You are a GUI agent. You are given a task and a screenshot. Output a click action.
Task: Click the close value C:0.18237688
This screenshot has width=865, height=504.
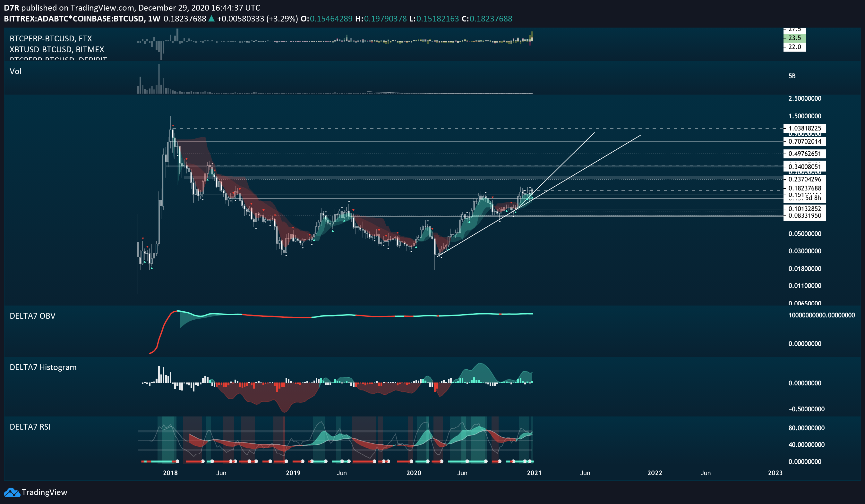tap(487, 19)
